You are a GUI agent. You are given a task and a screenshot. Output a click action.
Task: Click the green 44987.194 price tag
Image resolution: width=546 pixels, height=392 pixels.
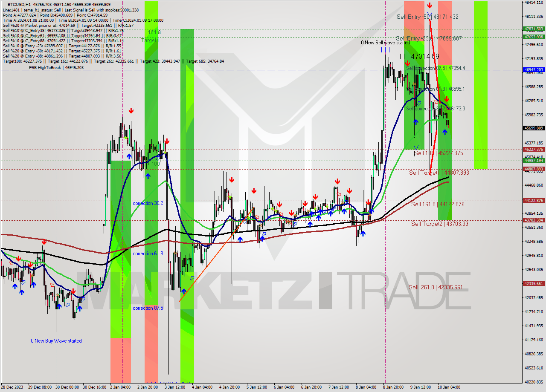pos(534,160)
